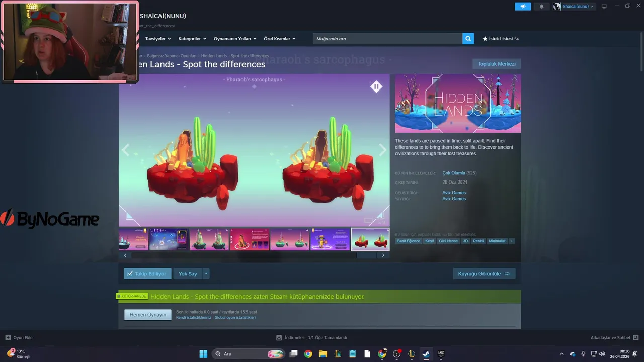Open Arkadaşlar ve Sohbet

point(614,338)
